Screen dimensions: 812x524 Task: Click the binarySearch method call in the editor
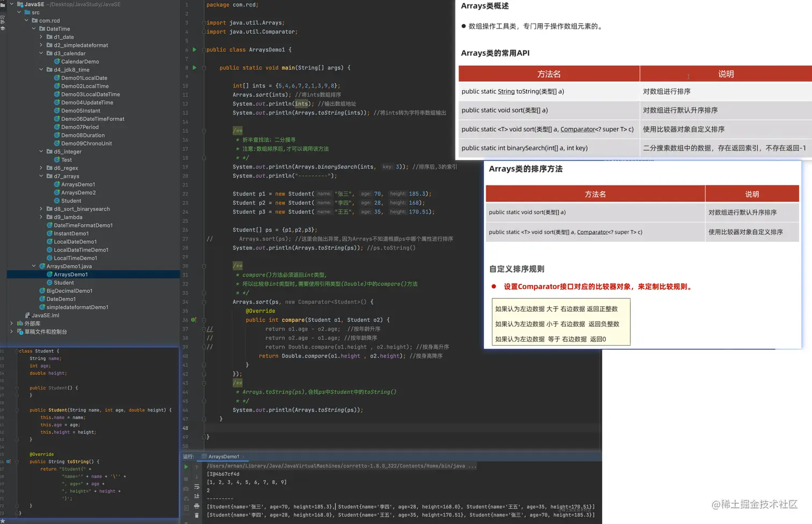pos(337,167)
